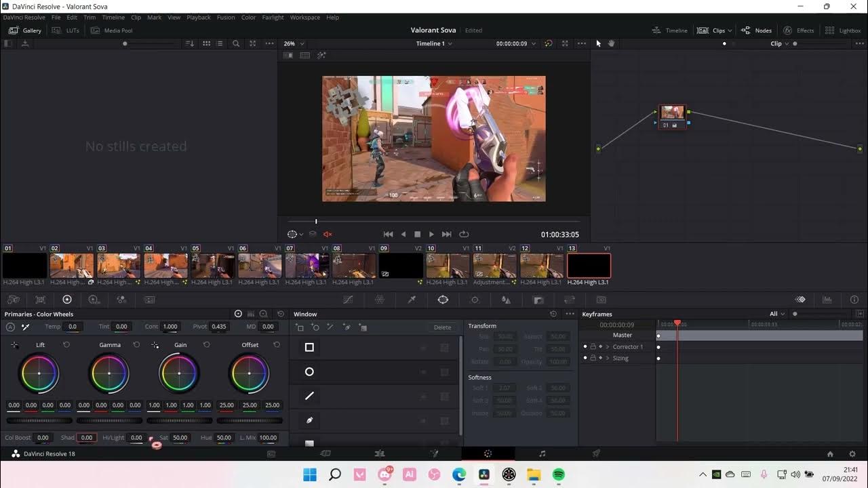
Task: Open the node graph Clip dropdown
Action: [x=780, y=43]
